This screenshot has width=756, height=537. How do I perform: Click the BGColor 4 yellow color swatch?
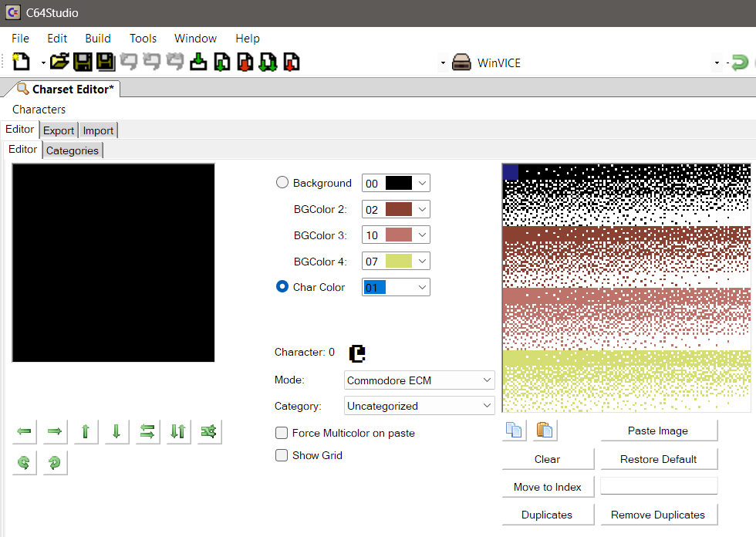(x=398, y=262)
